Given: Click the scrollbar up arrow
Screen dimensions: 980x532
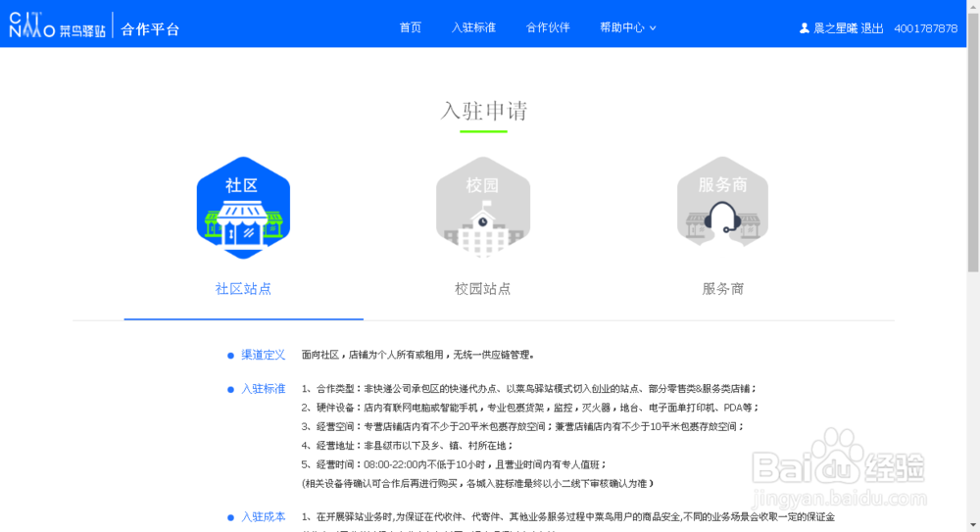Looking at the screenshot, I should 973,5.
